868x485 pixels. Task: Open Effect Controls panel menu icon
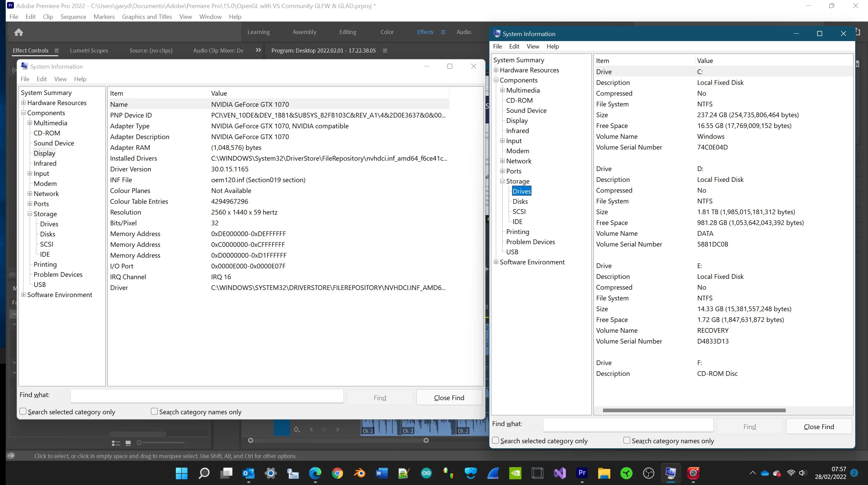click(x=56, y=51)
